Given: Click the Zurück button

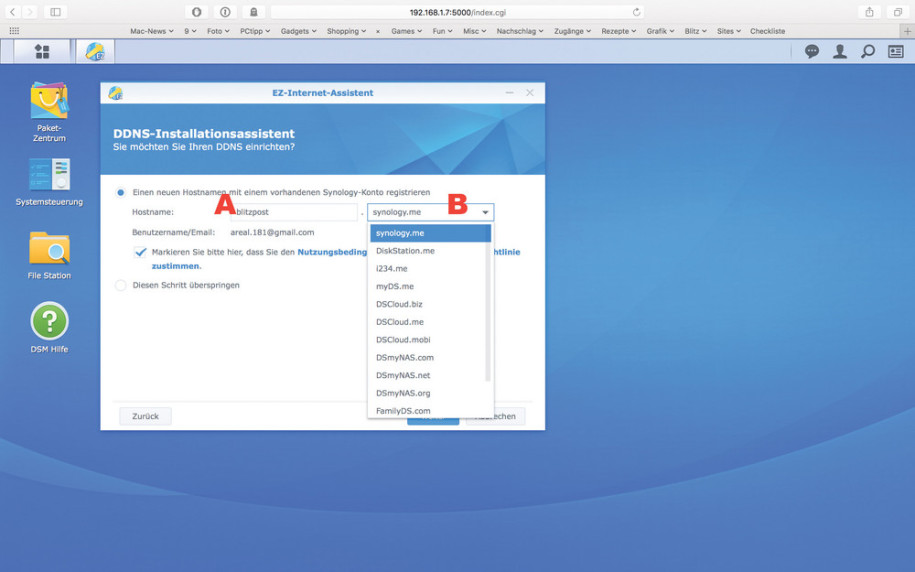Looking at the screenshot, I should pyautogui.click(x=145, y=416).
